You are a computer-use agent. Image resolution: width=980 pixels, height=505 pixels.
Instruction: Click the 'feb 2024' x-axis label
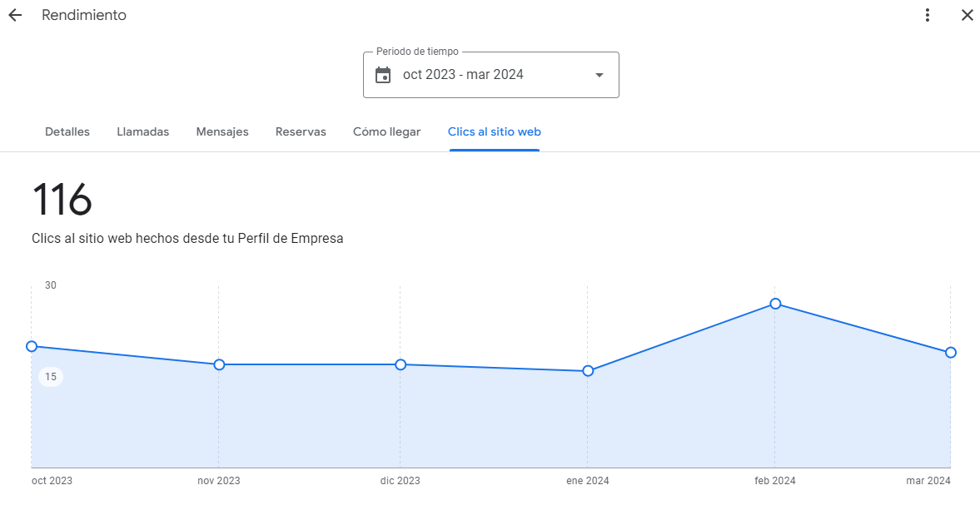point(775,481)
